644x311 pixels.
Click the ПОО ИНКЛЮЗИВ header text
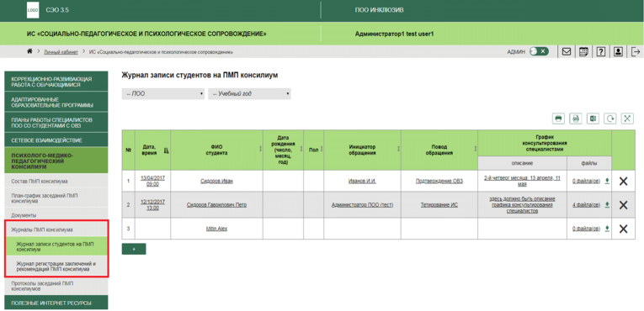click(x=379, y=10)
